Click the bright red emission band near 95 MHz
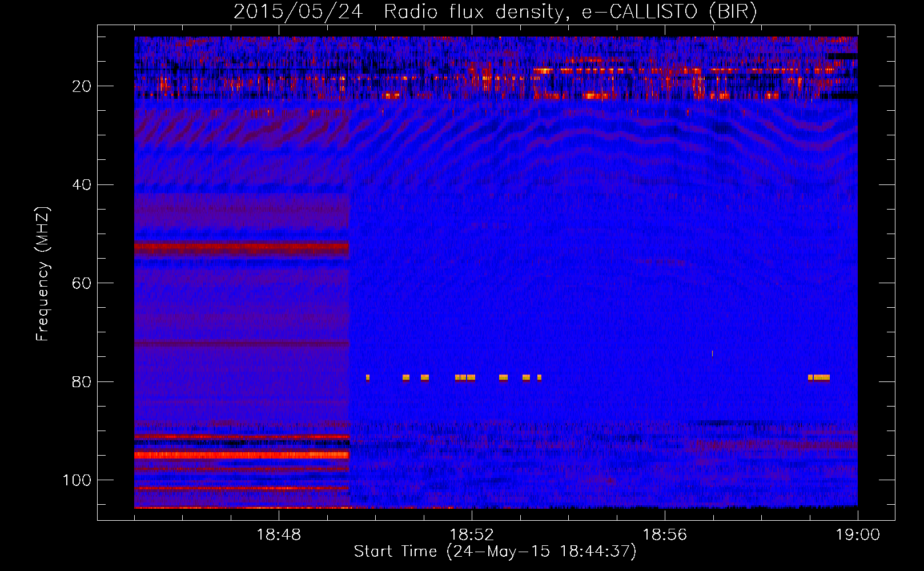 point(242,455)
